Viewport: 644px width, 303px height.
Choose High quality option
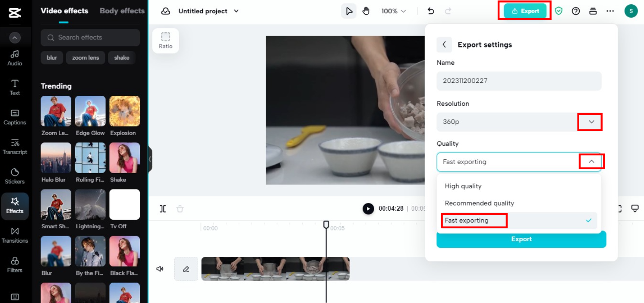coord(463,186)
